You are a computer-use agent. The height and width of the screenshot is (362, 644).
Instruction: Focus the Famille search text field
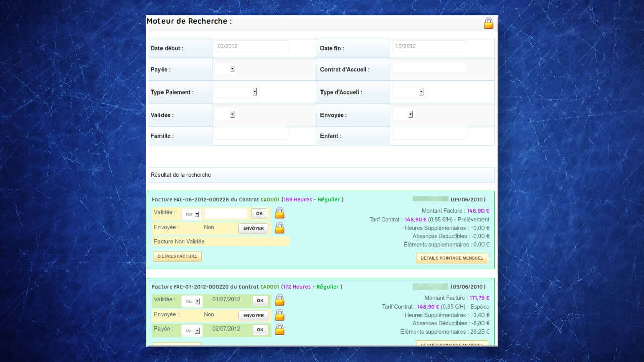pos(252,134)
